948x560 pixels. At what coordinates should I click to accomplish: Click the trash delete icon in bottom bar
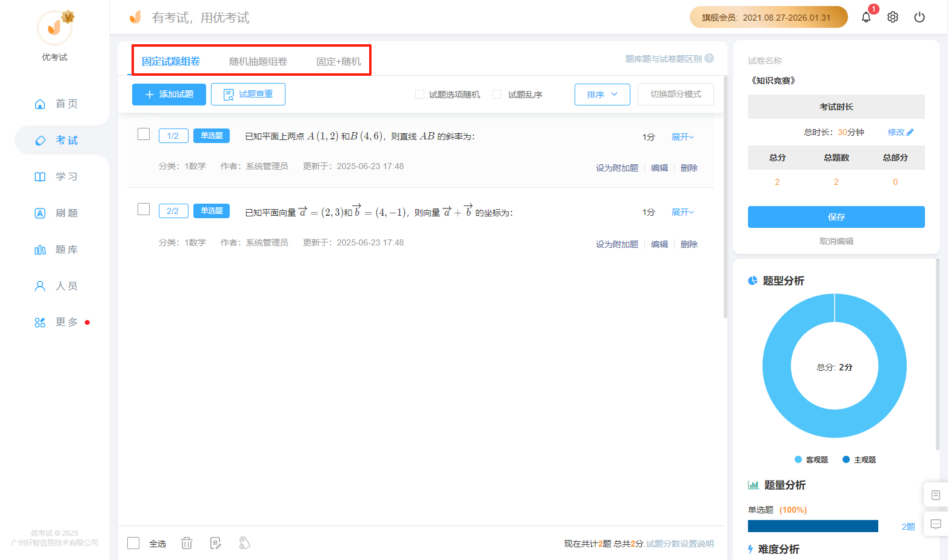187,543
